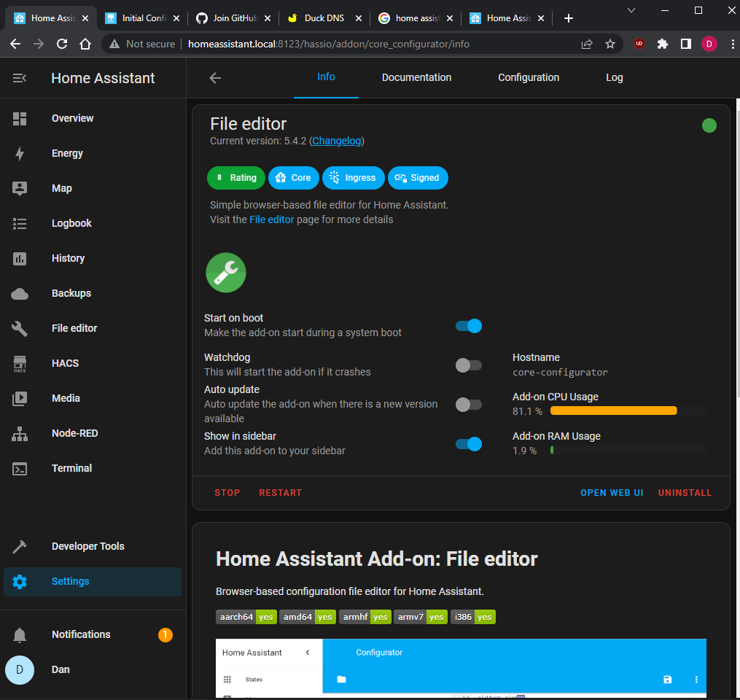Screen dimensions: 740x700
Task: Click the File editor wrench logo
Action: click(x=226, y=273)
